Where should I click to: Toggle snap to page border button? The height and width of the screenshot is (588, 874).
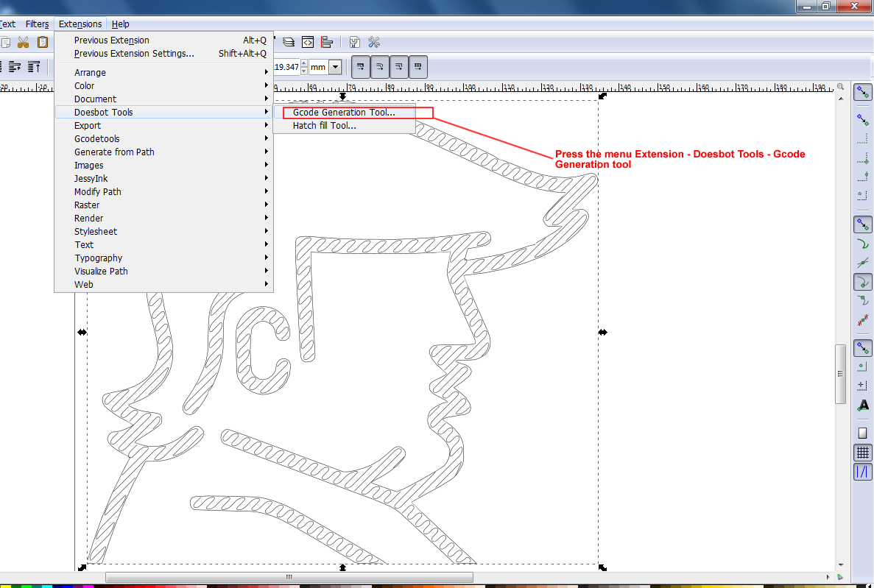(862, 433)
